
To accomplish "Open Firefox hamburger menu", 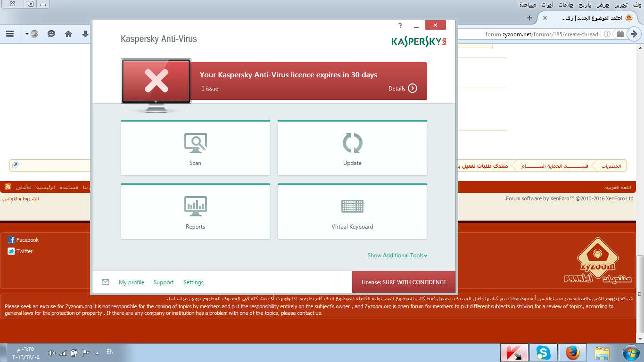I will 10,34.
